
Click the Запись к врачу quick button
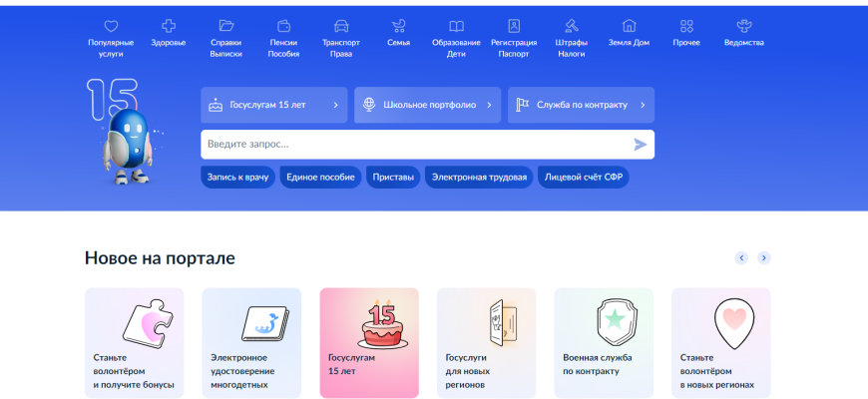tap(237, 178)
